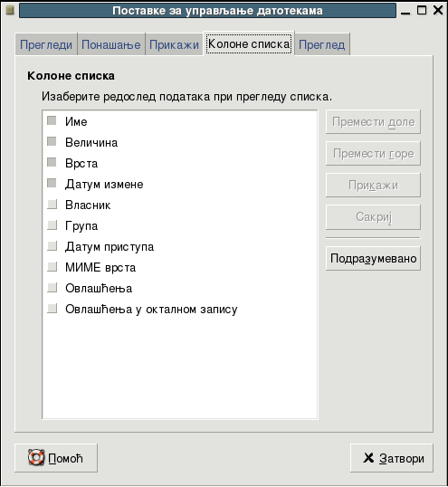
Task: Click the Премести доле button
Action: click(373, 121)
